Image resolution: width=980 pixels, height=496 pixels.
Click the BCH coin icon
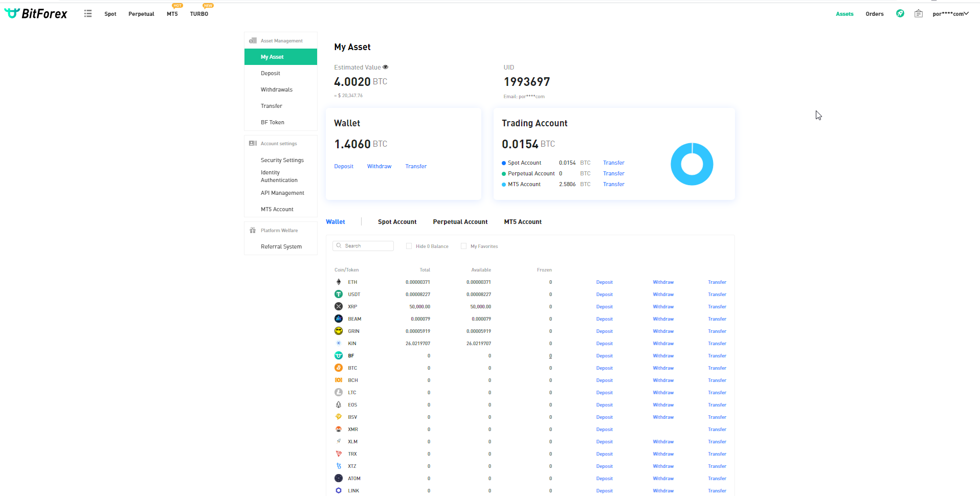(x=339, y=380)
